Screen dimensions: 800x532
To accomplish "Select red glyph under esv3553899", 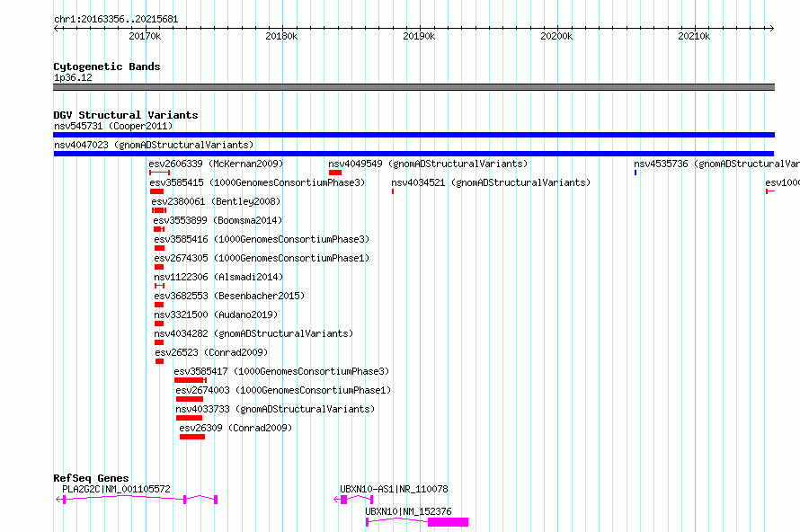I will click(x=159, y=229).
